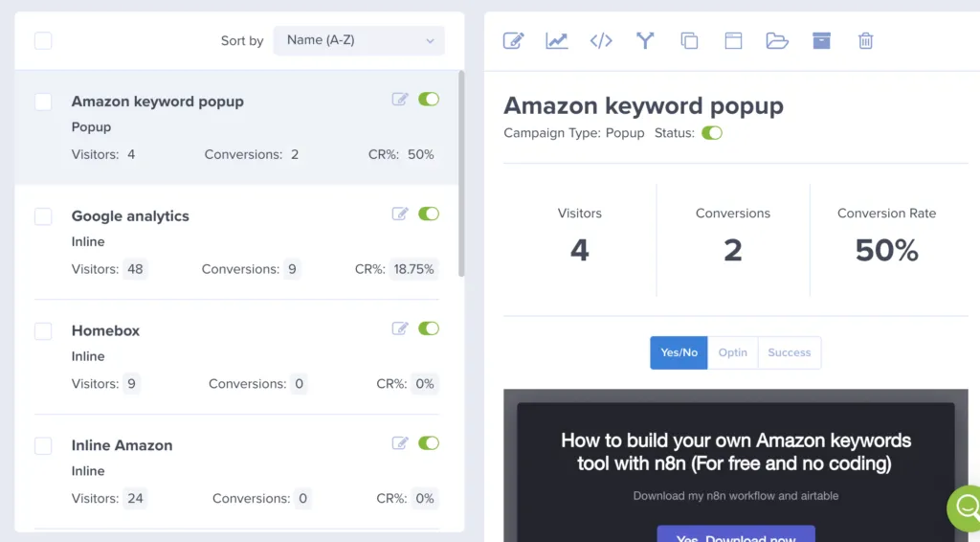Open the Sort by Name (A-Z) dropdown
980x542 pixels.
[x=359, y=40]
